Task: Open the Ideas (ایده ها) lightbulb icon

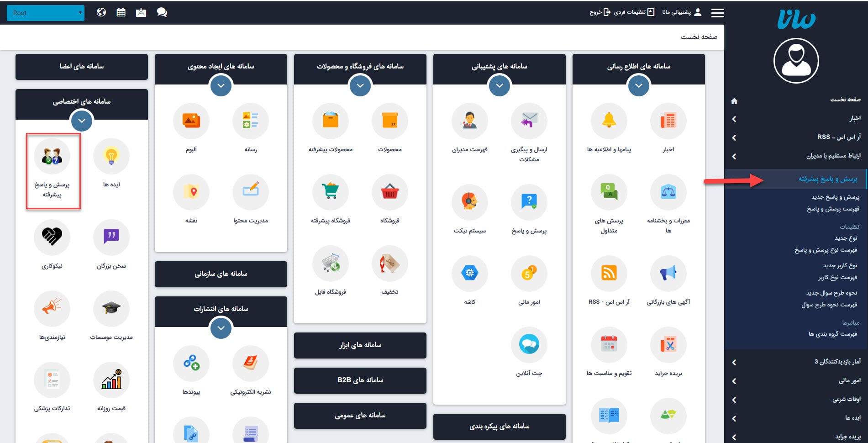Action: tap(111, 157)
